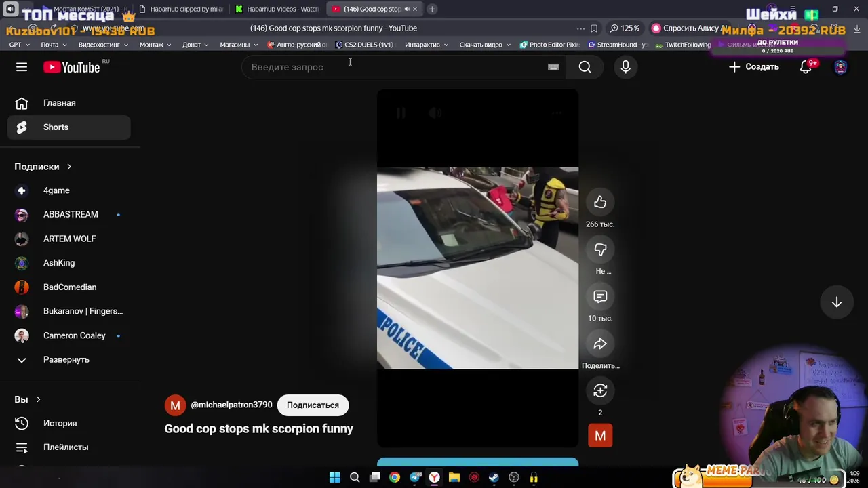Viewport: 868px width, 488px height.
Task: Open YouTube notifications bell
Action: pyautogui.click(x=806, y=67)
